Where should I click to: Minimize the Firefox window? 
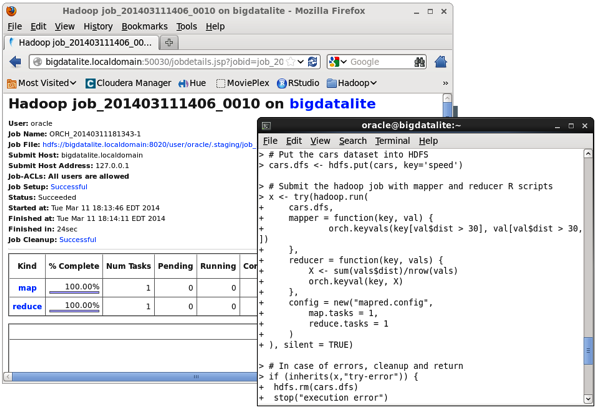click(416, 11)
